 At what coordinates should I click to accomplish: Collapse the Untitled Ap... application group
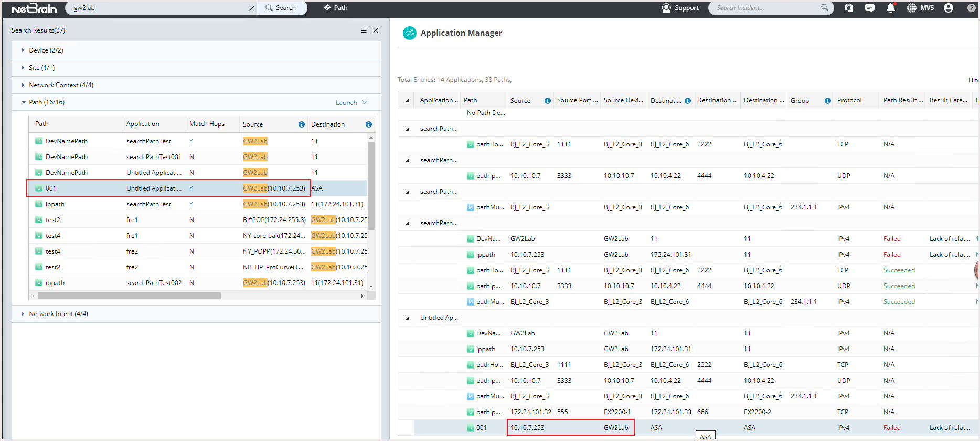407,318
